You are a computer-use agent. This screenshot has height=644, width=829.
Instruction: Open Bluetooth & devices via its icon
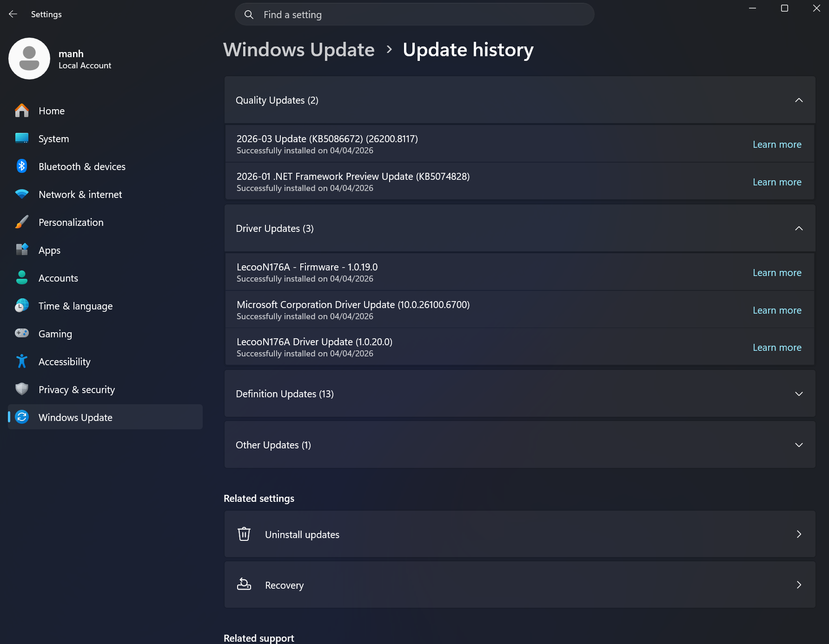[x=21, y=166]
